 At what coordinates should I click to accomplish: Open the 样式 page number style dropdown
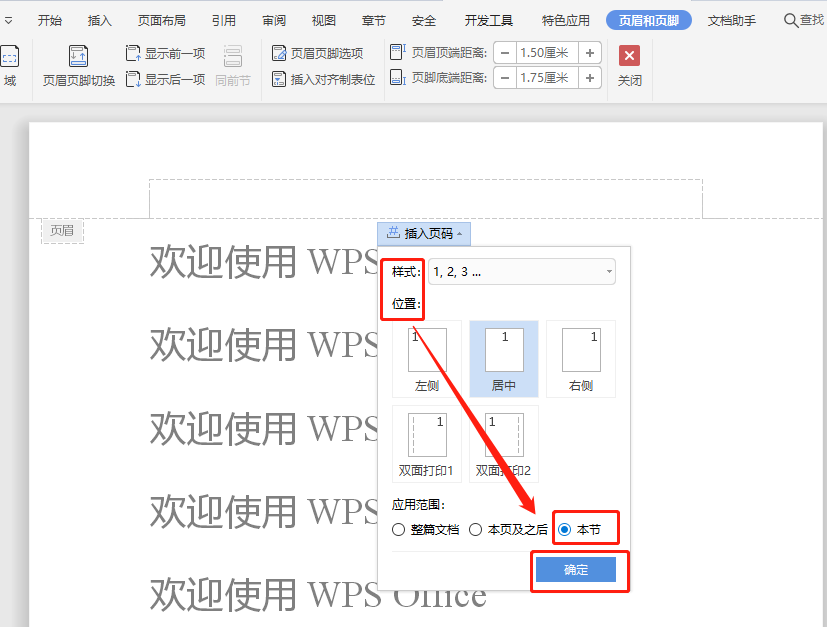[x=522, y=272]
